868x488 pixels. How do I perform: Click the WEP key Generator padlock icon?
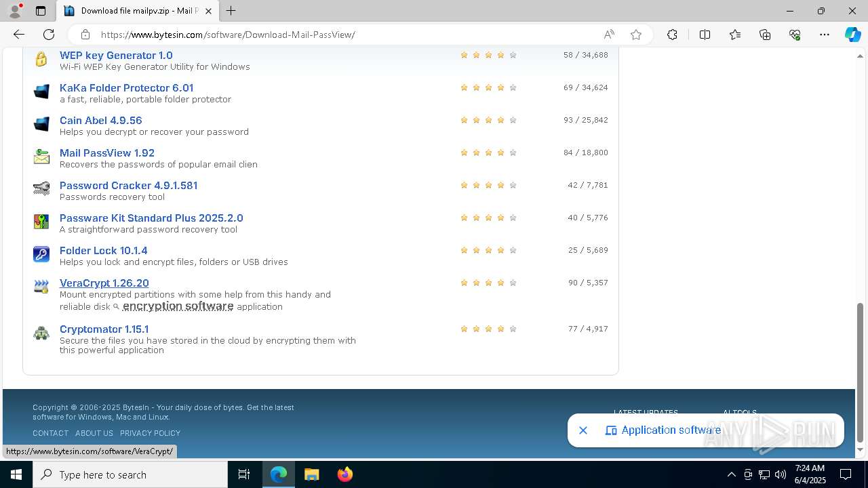41,59
